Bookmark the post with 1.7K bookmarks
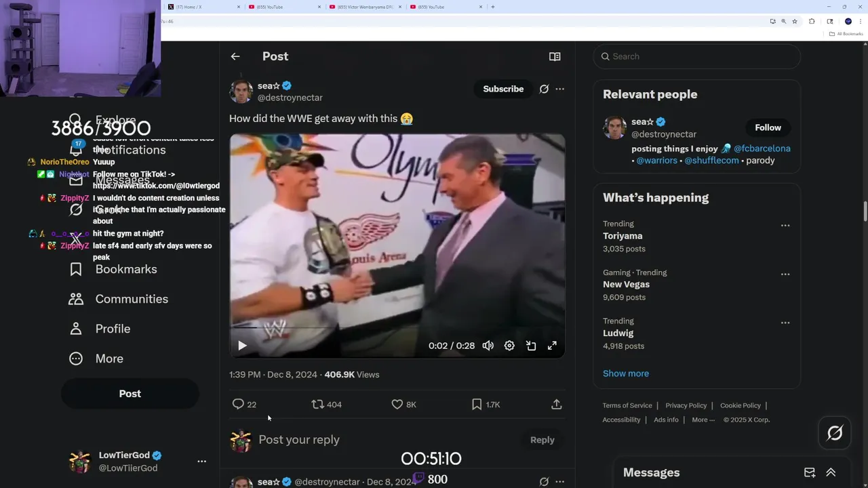Viewport: 868px width, 488px height. point(477,405)
